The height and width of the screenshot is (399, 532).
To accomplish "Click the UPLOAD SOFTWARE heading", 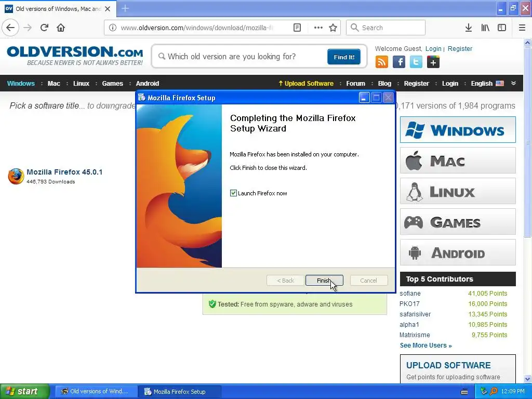I will (448, 365).
